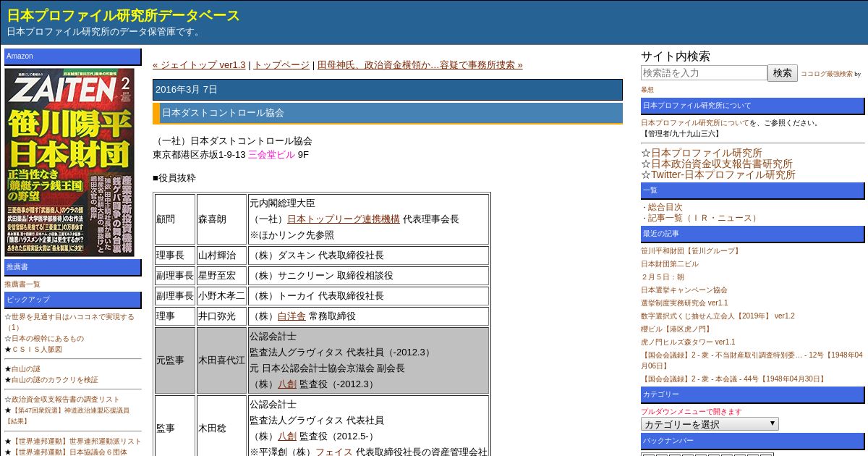Screen dimensions: 868x456
Task: Select the 元監事 table cell
Action: coord(175,360)
